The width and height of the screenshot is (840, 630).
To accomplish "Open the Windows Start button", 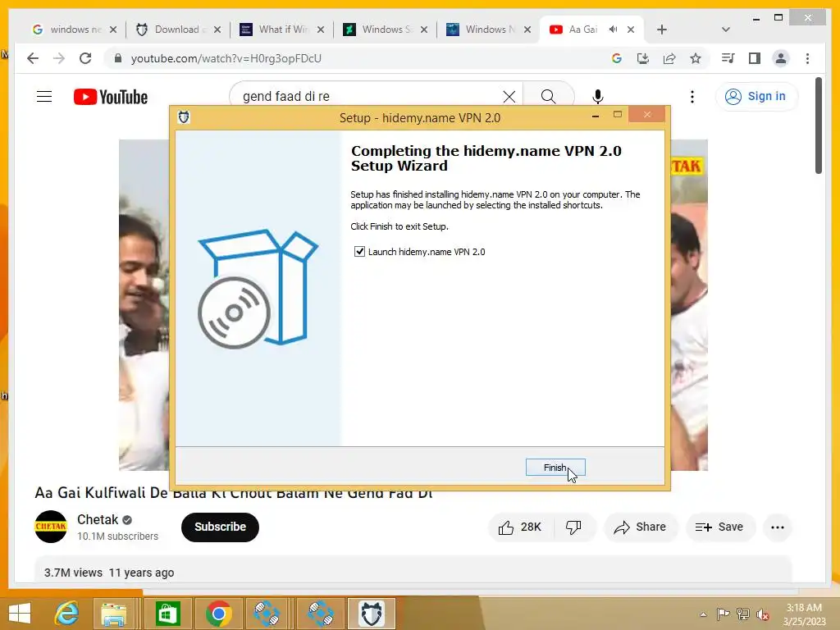I will 20,614.
